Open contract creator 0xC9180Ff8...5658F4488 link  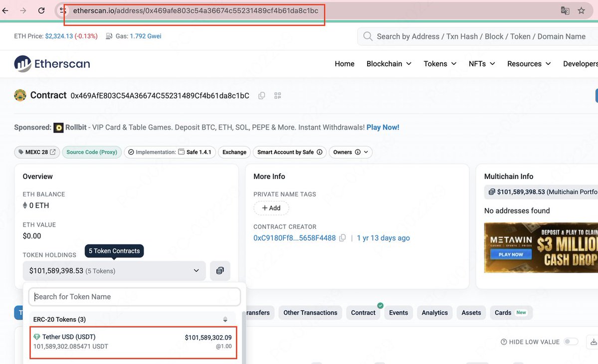pyautogui.click(x=294, y=238)
